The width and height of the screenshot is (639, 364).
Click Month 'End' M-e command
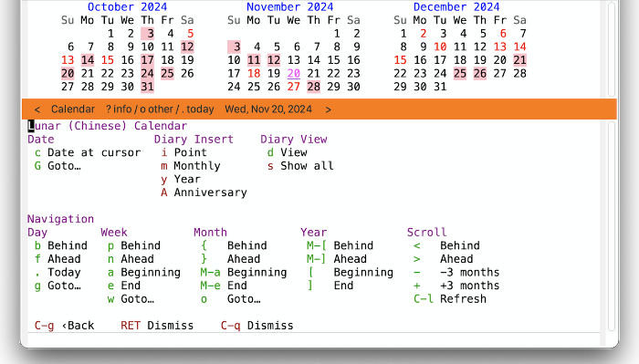point(224,286)
